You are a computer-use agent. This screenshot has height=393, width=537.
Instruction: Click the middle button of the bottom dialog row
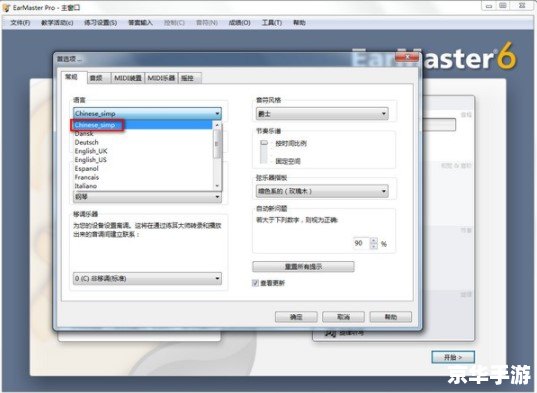click(x=344, y=317)
